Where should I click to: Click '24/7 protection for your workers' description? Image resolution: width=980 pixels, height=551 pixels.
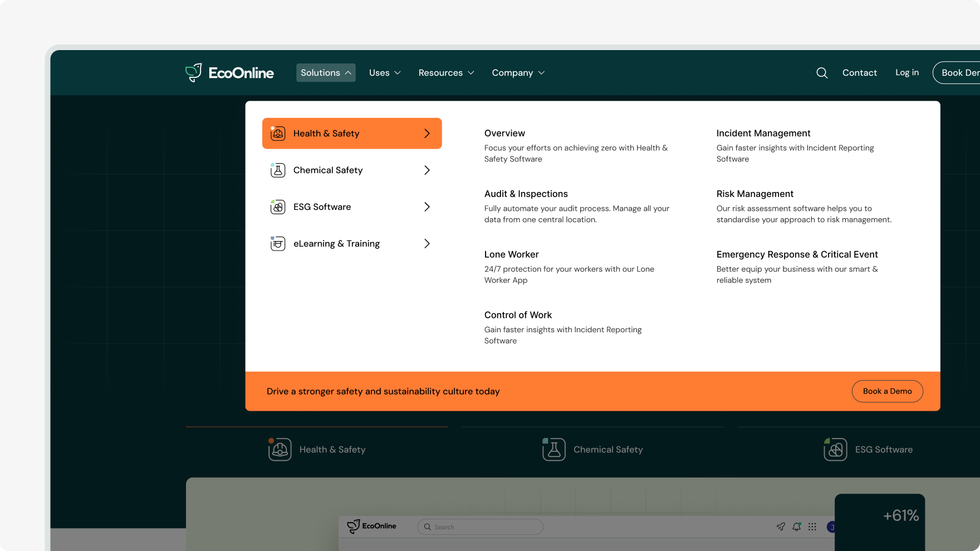click(x=569, y=275)
